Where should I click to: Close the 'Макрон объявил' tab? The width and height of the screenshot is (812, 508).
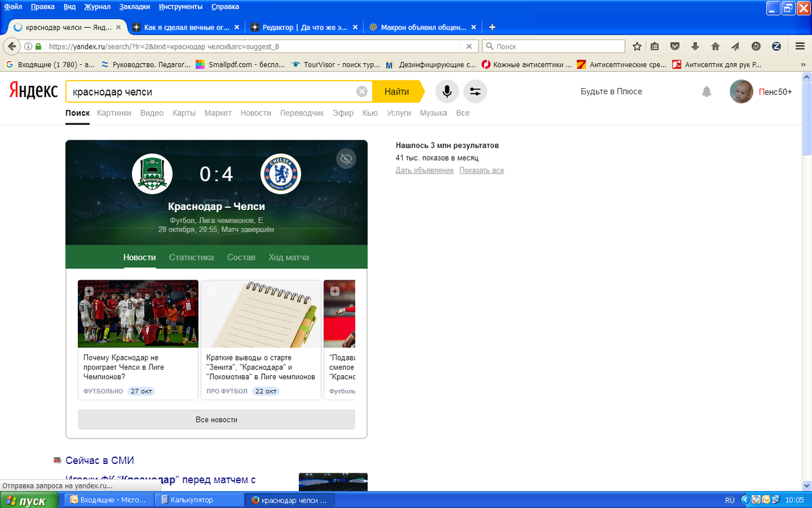[472, 28]
